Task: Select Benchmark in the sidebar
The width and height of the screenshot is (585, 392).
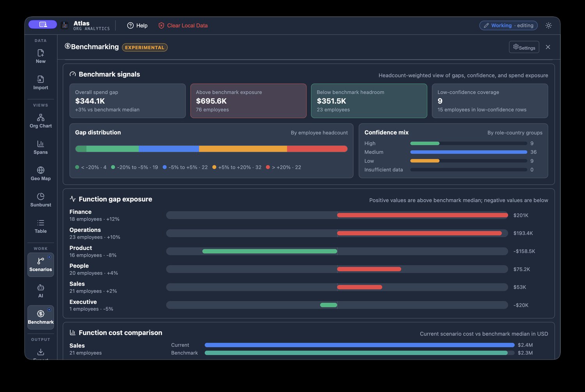Action: point(41,317)
